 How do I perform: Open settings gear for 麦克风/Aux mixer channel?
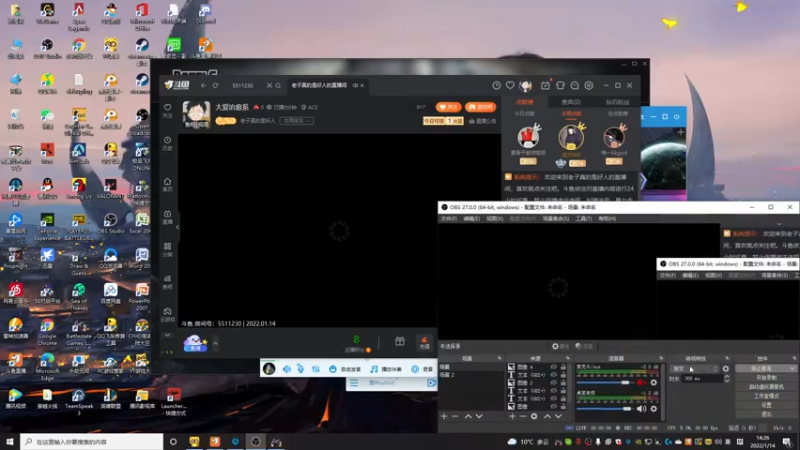point(654,383)
